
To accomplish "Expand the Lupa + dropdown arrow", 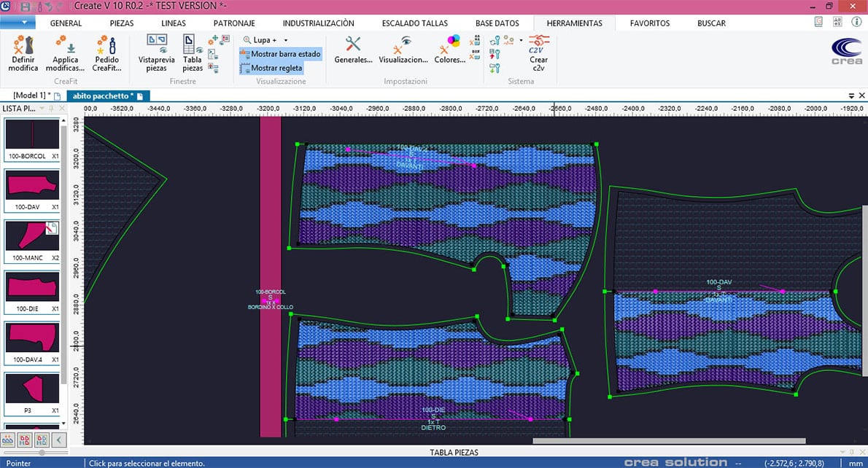I will pyautogui.click(x=286, y=40).
